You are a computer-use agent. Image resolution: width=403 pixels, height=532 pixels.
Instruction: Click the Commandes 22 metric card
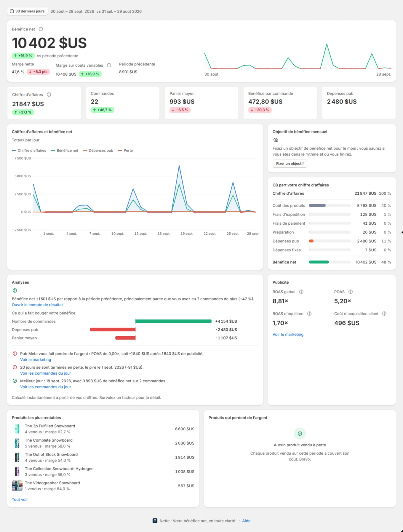(123, 103)
